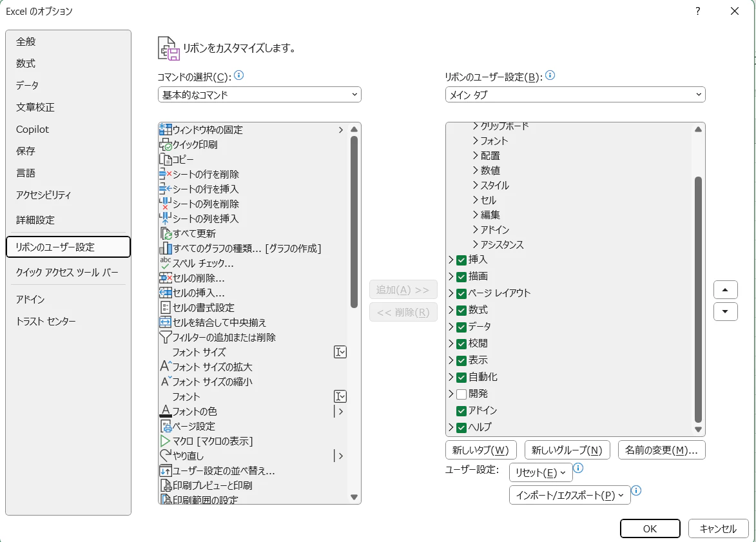756x542 pixels.
Task: Select the フォント サイズの拡大 icon
Action: click(x=166, y=367)
